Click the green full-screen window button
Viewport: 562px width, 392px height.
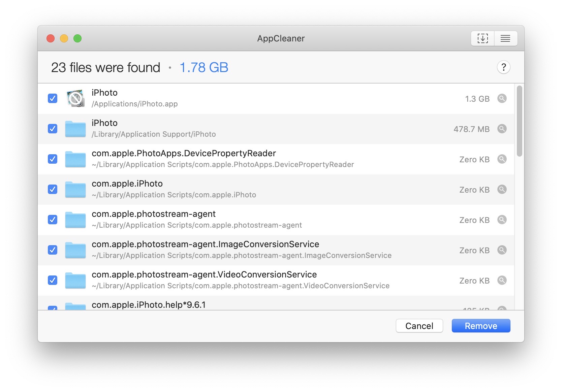[x=77, y=38]
